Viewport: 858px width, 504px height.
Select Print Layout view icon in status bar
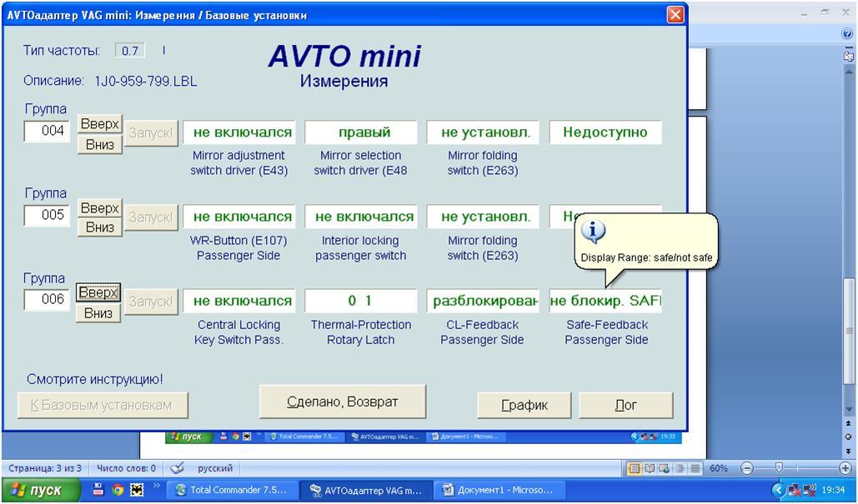(636, 469)
